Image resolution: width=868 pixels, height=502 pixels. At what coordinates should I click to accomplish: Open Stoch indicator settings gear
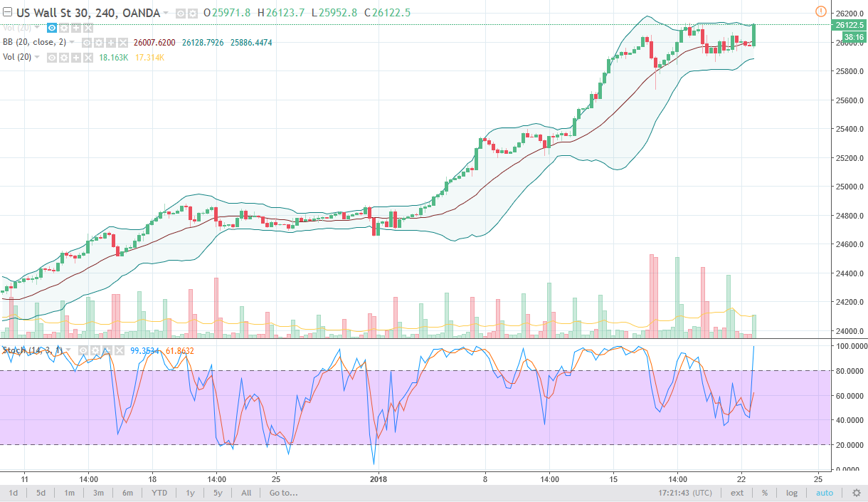click(x=95, y=350)
